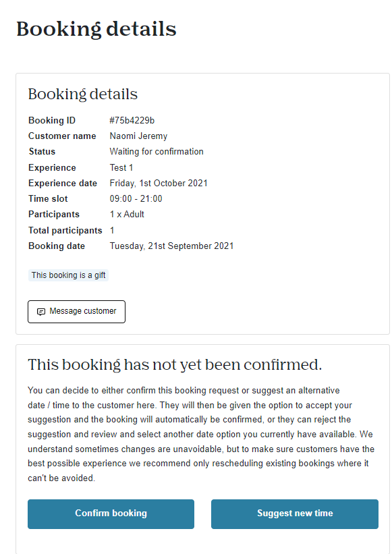This screenshot has height=554, width=392.
Task: Click the 'Booking details' card heading
Action: point(82,94)
